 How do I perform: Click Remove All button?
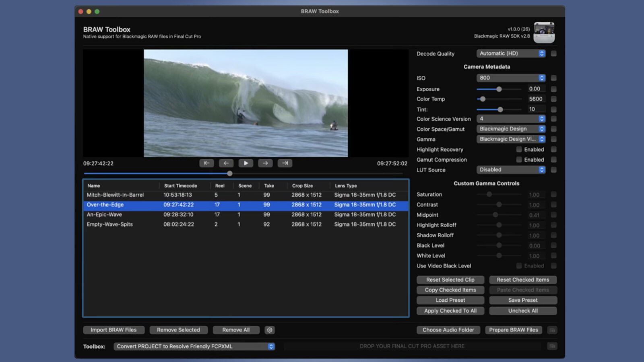pyautogui.click(x=236, y=330)
